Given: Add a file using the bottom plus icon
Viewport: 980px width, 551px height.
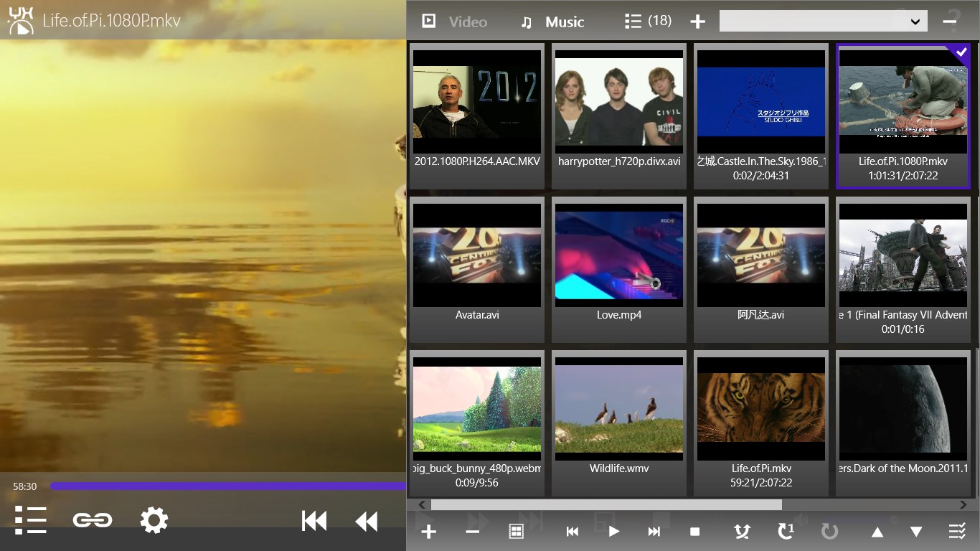Looking at the screenshot, I should point(428,532).
